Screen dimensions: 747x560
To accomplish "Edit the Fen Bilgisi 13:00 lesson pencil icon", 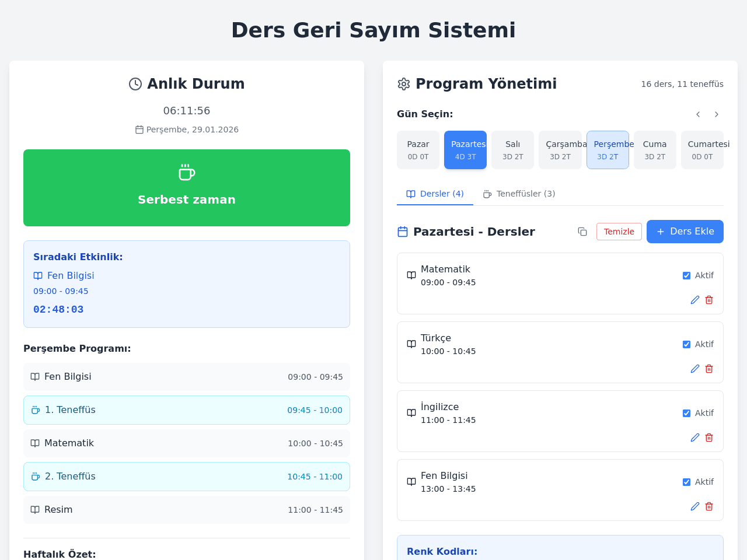I will pos(695,506).
